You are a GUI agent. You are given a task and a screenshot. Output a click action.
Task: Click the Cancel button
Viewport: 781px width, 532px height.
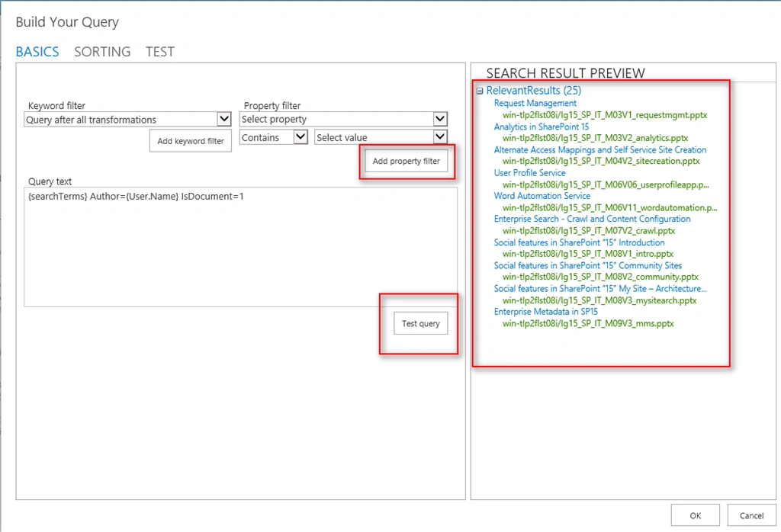pyautogui.click(x=751, y=515)
